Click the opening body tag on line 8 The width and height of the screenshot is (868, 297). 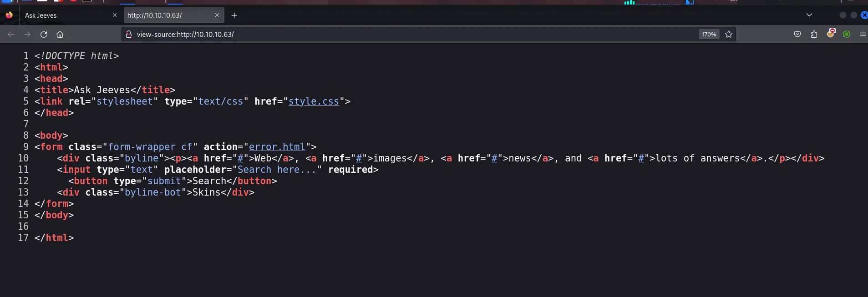(51, 136)
